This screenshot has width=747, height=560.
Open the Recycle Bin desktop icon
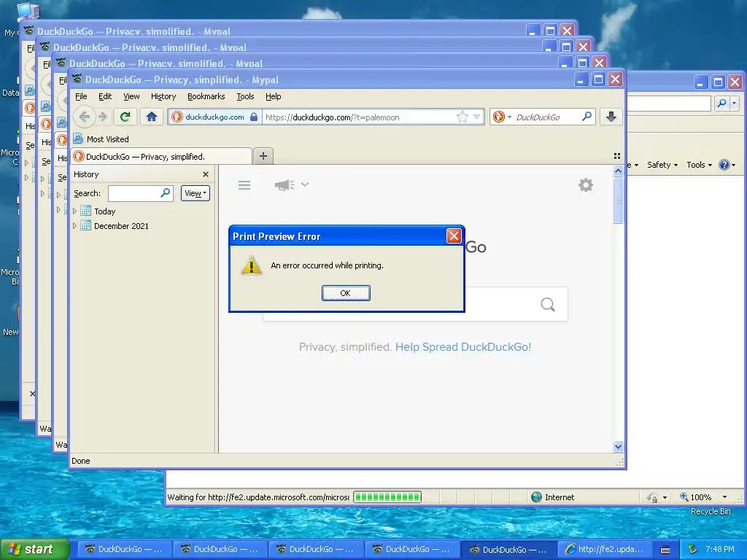coord(711,511)
